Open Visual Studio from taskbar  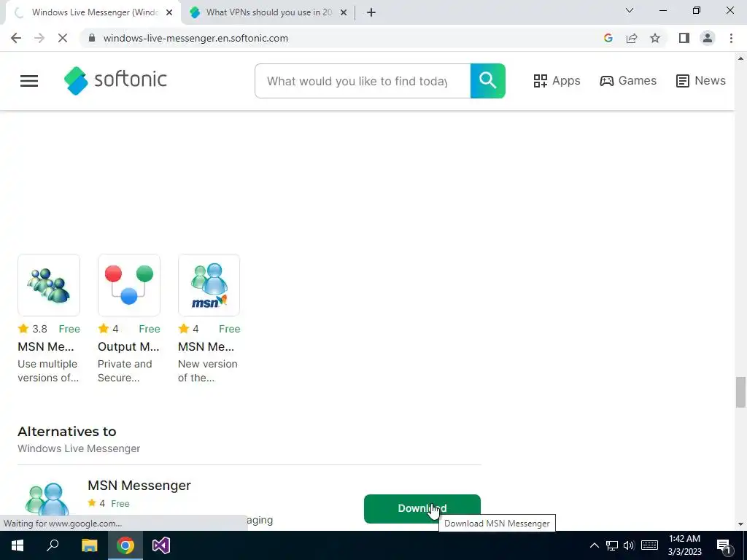click(161, 545)
